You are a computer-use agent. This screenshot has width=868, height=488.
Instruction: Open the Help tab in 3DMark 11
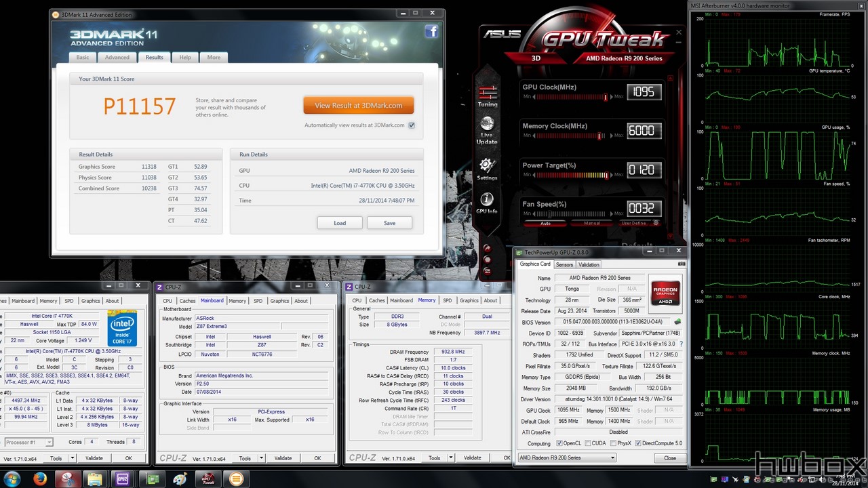coord(185,58)
